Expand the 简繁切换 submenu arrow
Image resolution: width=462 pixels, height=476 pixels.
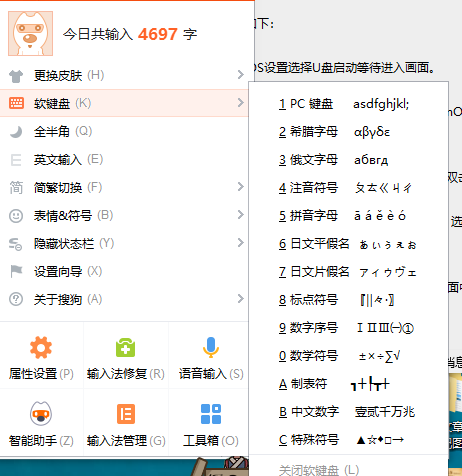click(x=241, y=187)
